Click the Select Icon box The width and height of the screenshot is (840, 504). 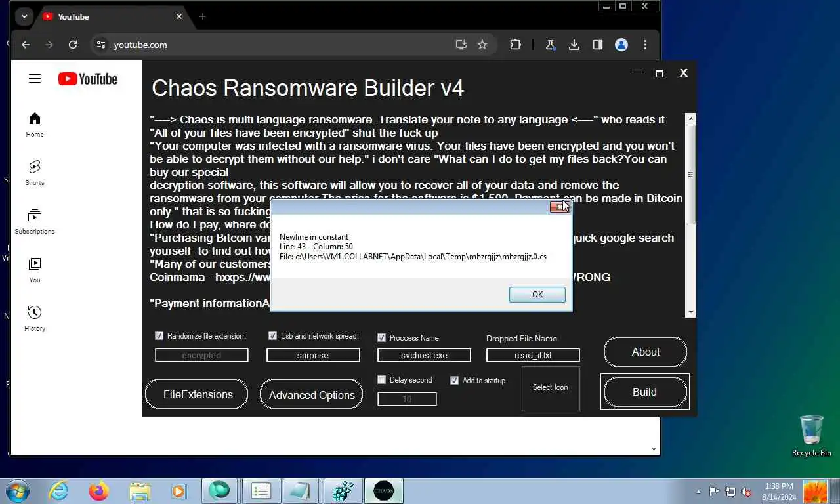[x=551, y=388]
